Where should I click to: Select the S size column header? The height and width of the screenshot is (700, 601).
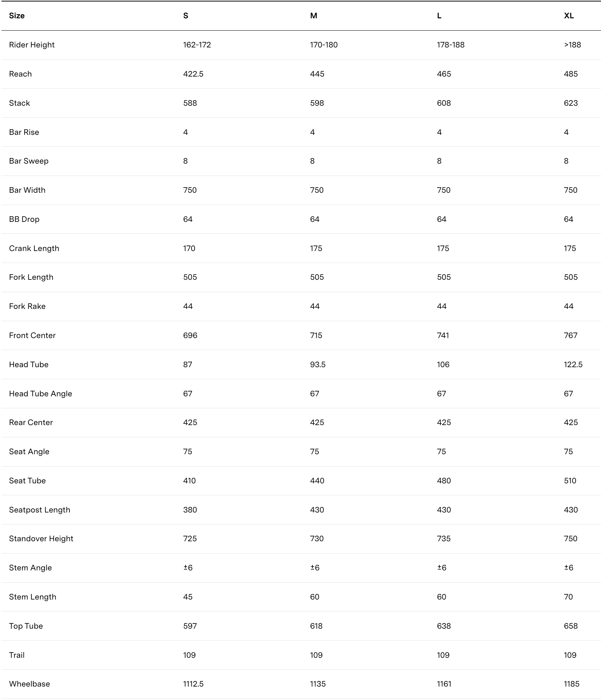[x=186, y=16]
